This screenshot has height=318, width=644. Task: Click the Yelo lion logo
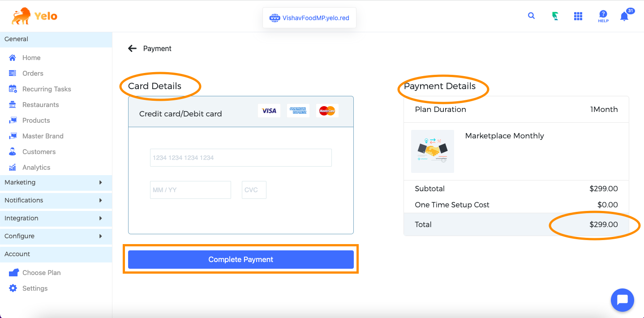pos(34,16)
